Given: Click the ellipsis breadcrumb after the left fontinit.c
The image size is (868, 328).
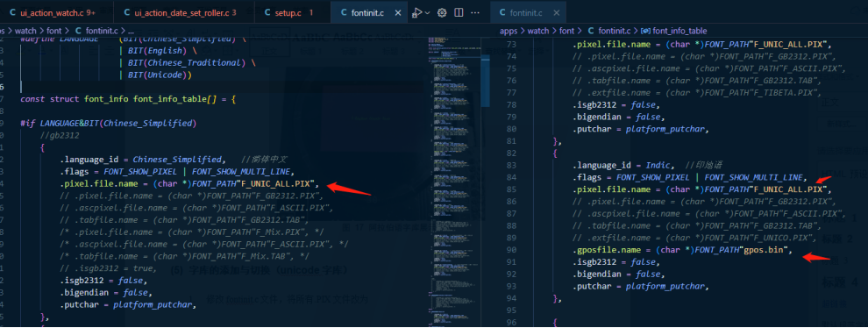Looking at the screenshot, I should [x=131, y=31].
